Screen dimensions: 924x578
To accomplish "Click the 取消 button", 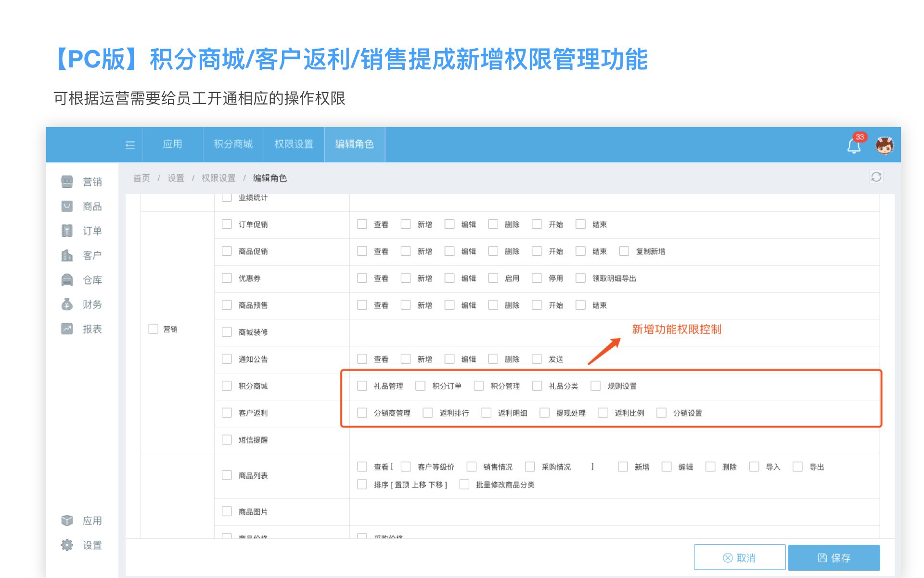I will tap(739, 558).
